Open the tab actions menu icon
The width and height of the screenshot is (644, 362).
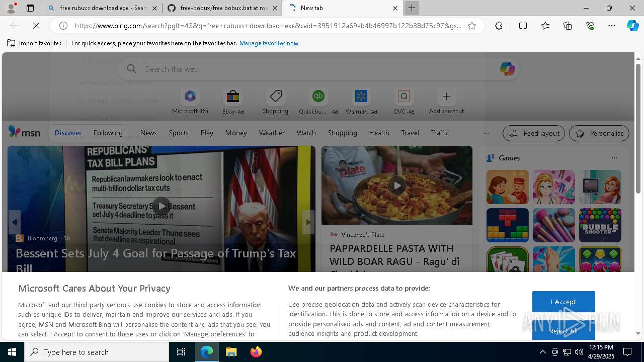pos(30,8)
